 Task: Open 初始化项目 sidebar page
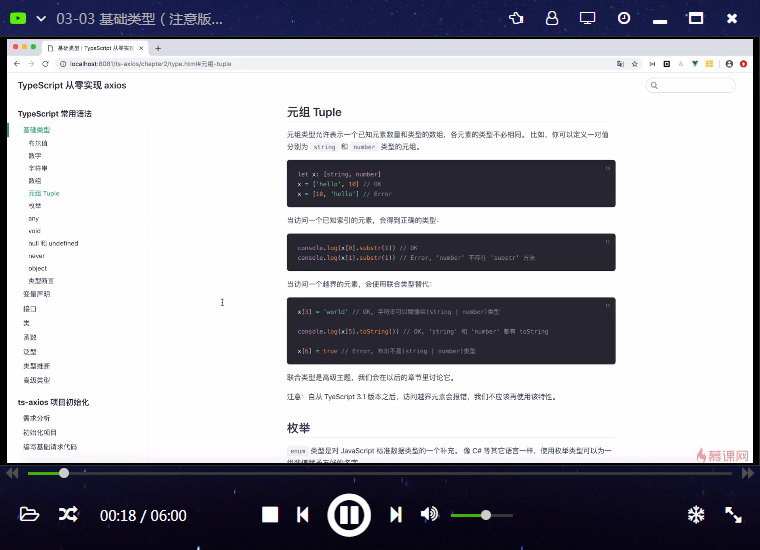pyautogui.click(x=40, y=432)
